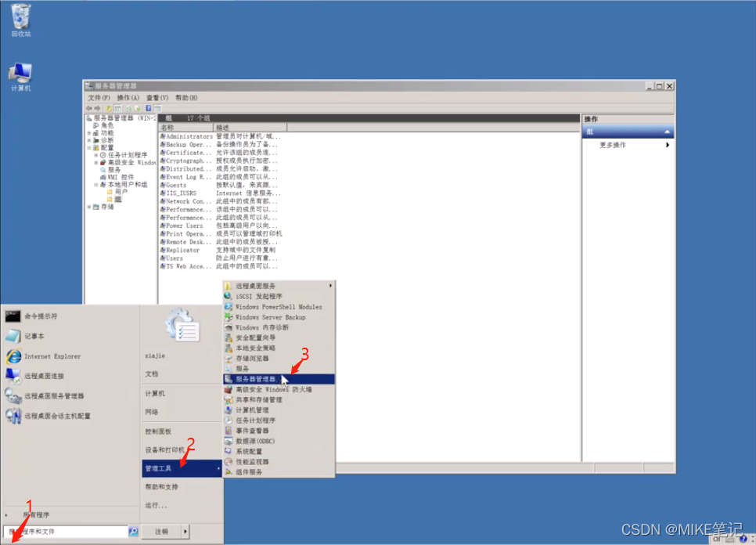Image resolution: width=756 pixels, height=545 pixels.
Task: Click the user account picture
Action: [x=182, y=326]
